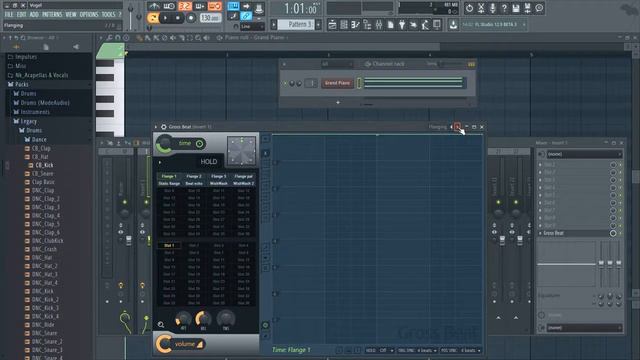Click the transport record button
Image resolution: width=640 pixels, height=360 pixels.
[191, 18]
